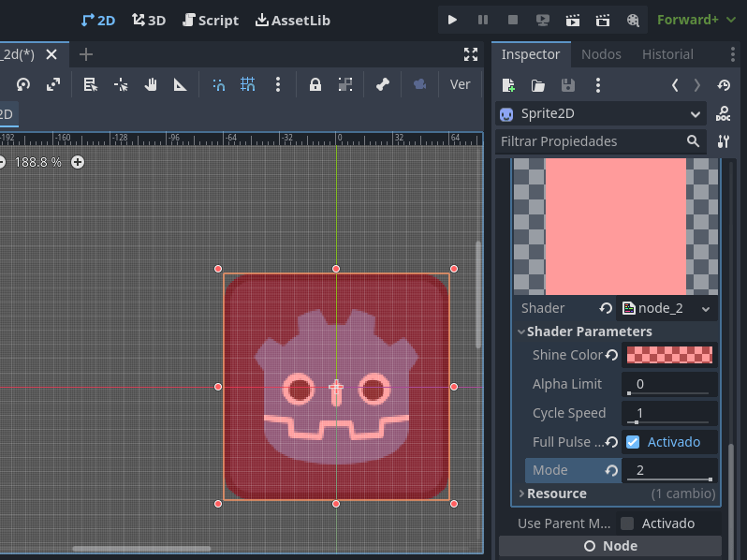This screenshot has height=560, width=747.
Task: Switch to the 3D workspace
Action: (149, 20)
